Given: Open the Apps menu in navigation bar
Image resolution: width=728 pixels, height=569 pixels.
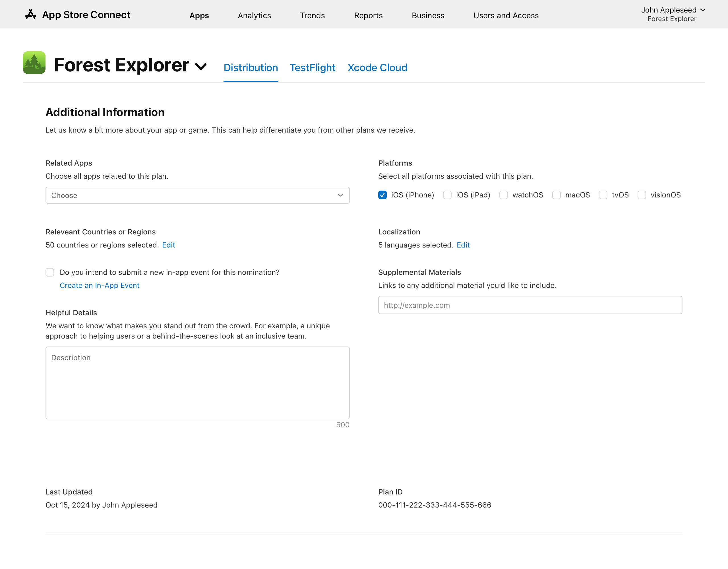Looking at the screenshot, I should (x=199, y=15).
